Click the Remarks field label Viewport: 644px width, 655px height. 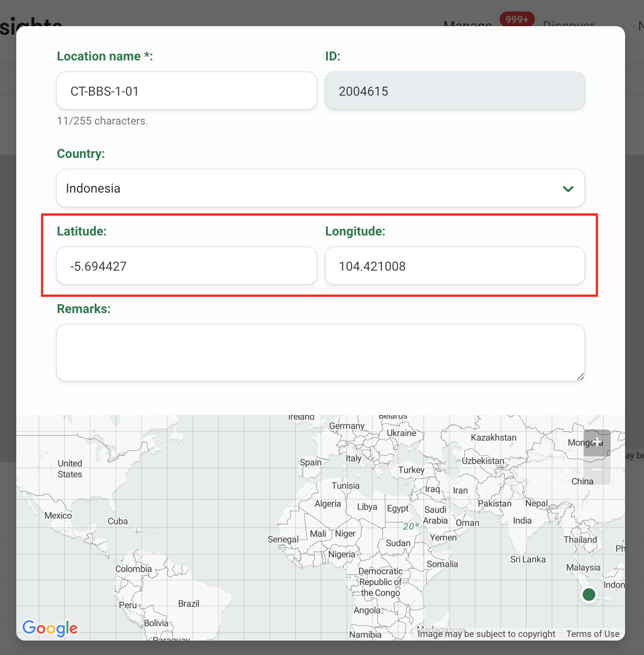(x=83, y=309)
